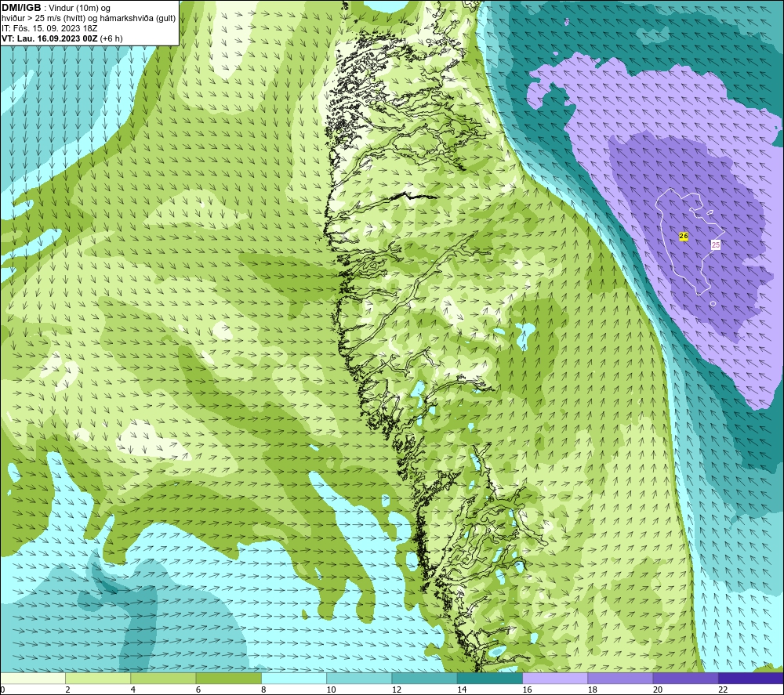Viewport: 784px width, 695px height.
Task: Click scale value '4' under the color bar
Action: coord(133,690)
